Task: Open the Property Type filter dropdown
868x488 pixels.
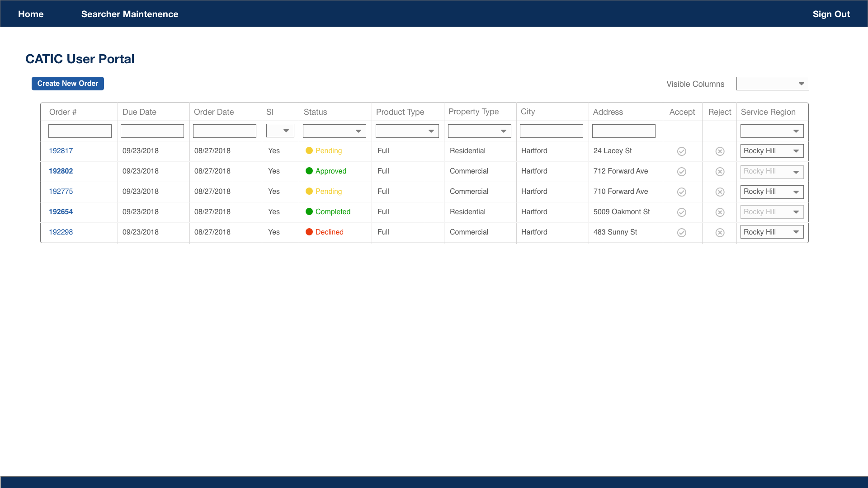Action: click(x=480, y=131)
